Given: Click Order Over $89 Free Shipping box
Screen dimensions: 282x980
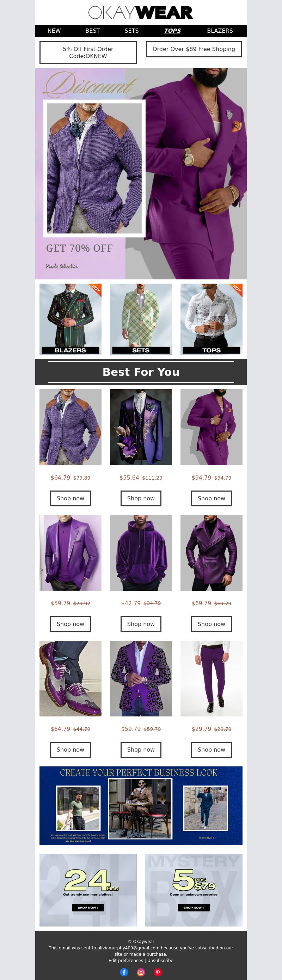Looking at the screenshot, I should 194,49.
